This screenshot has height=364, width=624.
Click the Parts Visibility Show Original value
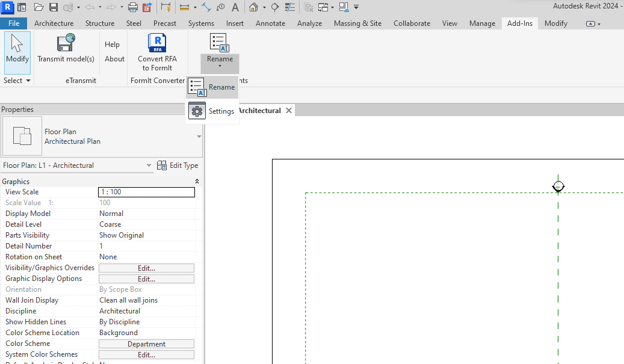tap(146, 235)
